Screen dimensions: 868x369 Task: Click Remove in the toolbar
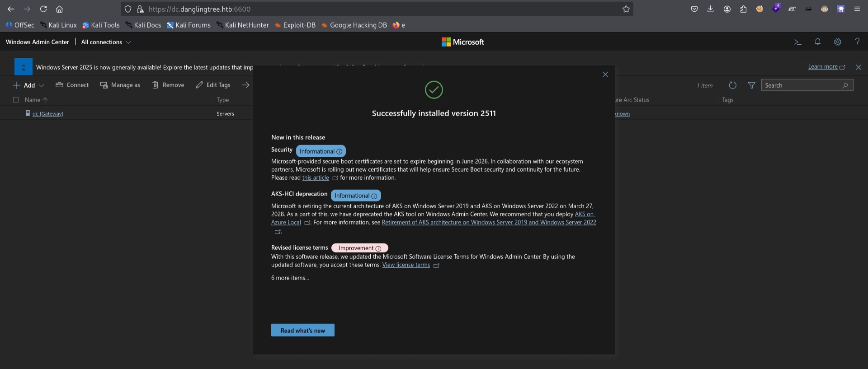tap(168, 85)
